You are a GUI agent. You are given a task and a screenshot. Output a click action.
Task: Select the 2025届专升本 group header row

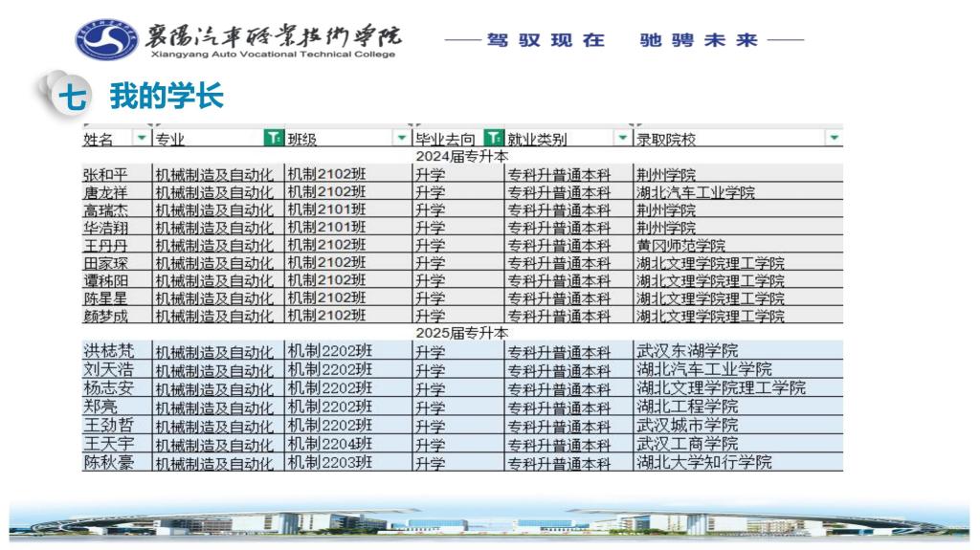[461, 332]
